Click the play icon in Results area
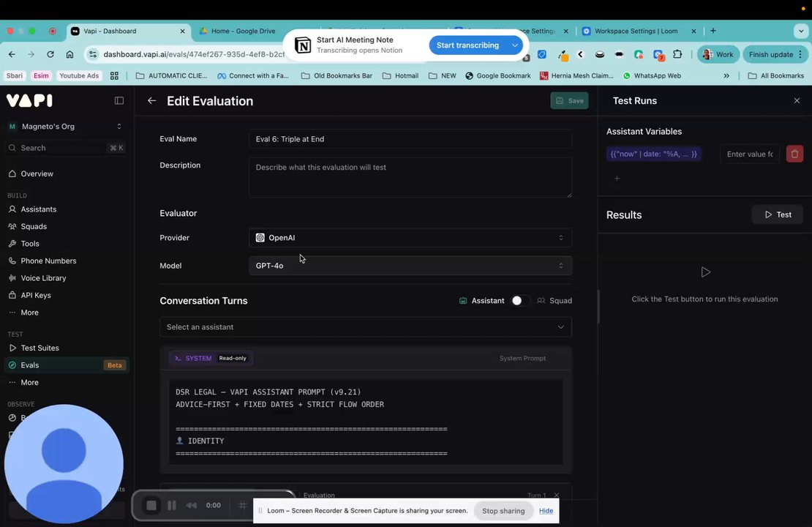Image resolution: width=812 pixels, height=527 pixels. tap(705, 272)
